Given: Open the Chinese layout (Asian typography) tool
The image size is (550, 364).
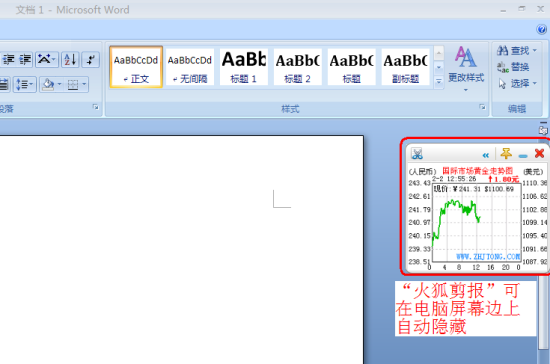Looking at the screenshot, I should click(x=44, y=59).
